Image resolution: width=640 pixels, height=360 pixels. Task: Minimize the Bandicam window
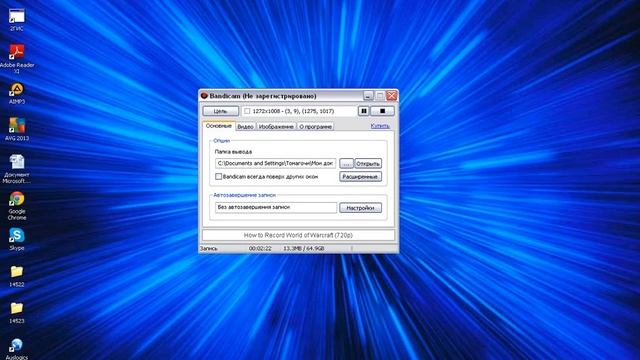[368, 96]
